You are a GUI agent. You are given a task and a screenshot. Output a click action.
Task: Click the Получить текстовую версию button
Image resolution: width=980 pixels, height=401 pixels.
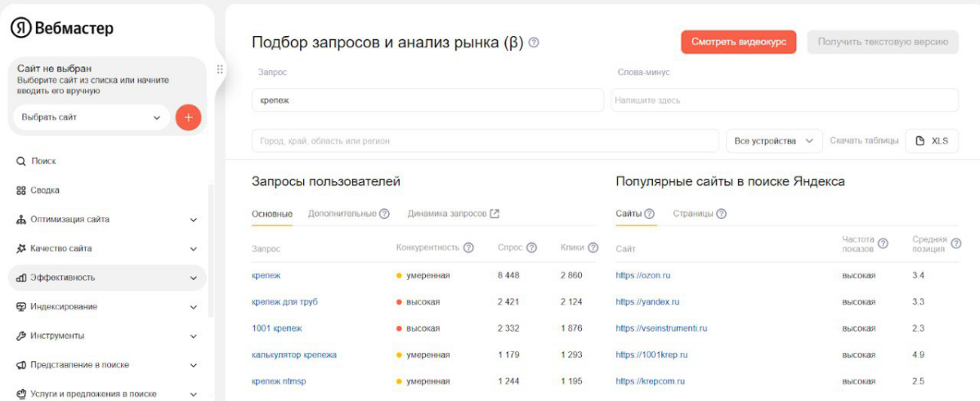883,42
